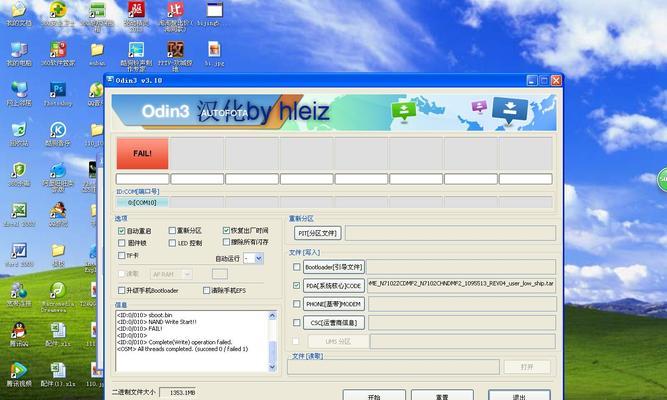Launch the Photoshop desktop shortcut
667x400 pixels.
[58, 90]
